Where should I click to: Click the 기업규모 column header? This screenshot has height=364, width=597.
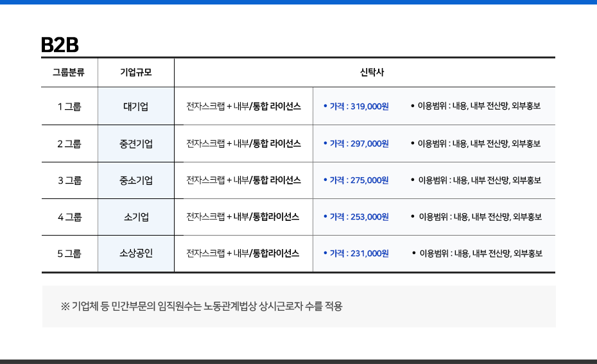tap(136, 72)
